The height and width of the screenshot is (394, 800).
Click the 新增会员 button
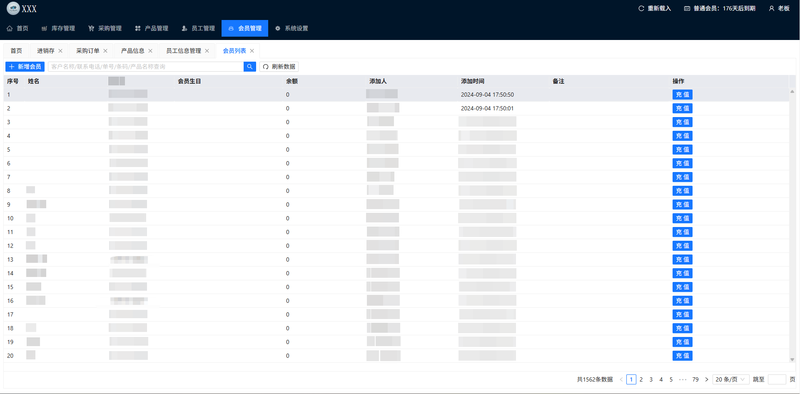[x=25, y=66]
